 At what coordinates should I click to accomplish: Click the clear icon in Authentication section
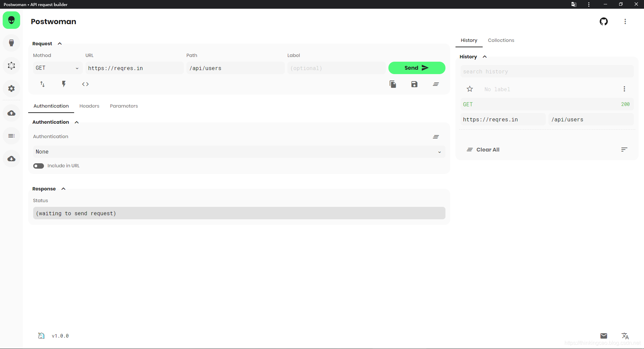(436, 137)
